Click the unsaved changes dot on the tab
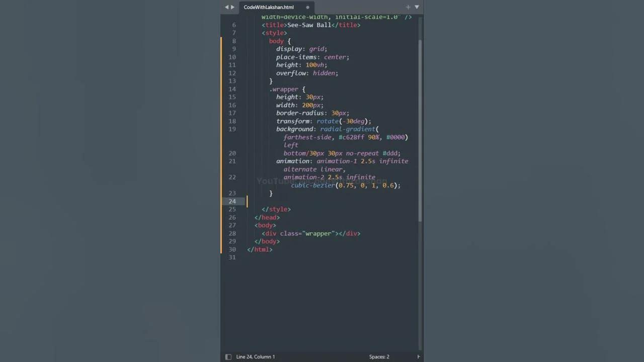Image resolution: width=644 pixels, height=362 pixels. [307, 7]
